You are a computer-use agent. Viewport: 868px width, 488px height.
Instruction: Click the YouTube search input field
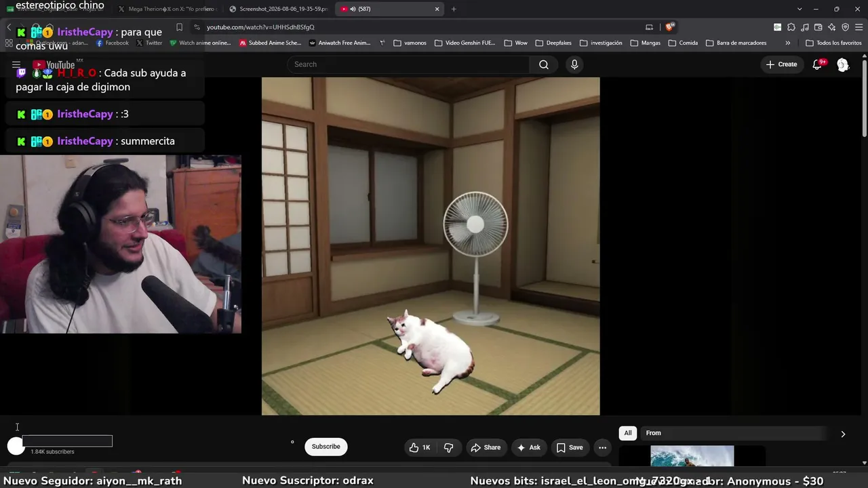tap(408, 64)
